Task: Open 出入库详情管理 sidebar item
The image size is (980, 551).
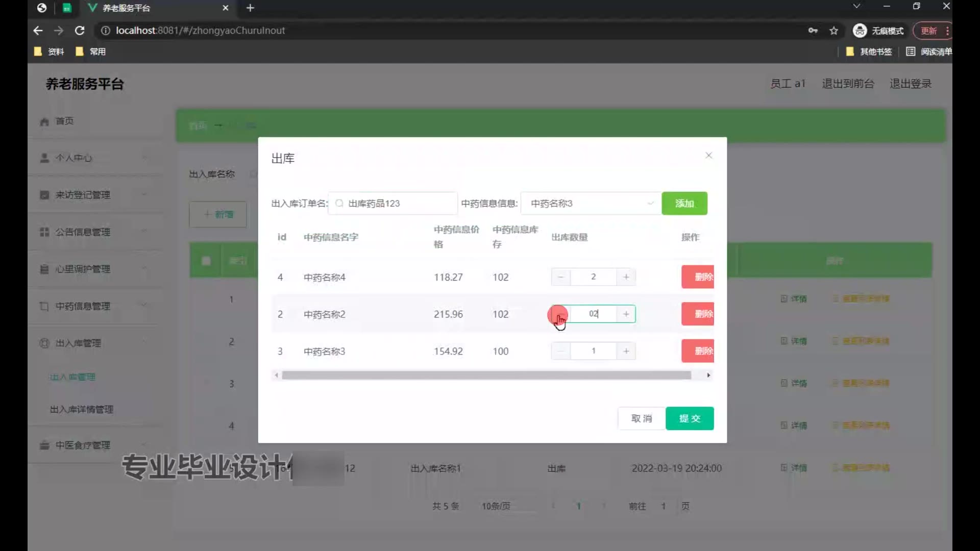Action: tap(82, 409)
